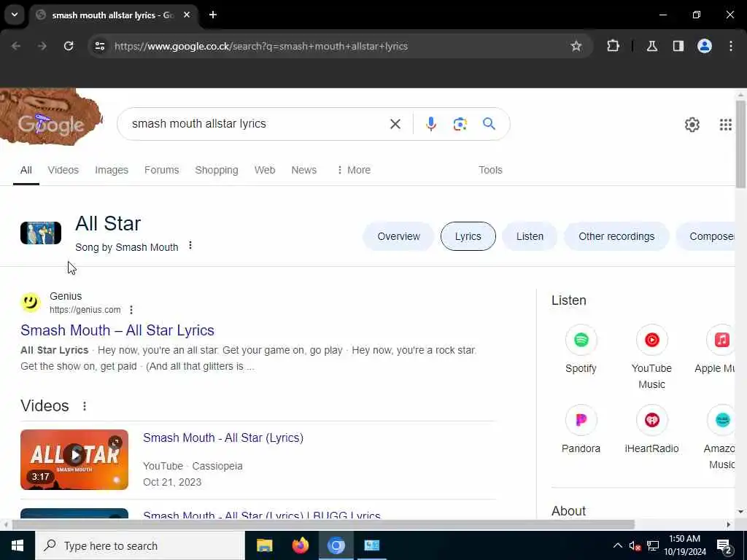This screenshot has width=747, height=560.
Task: Open the Windows Start menu
Action: click(18, 545)
